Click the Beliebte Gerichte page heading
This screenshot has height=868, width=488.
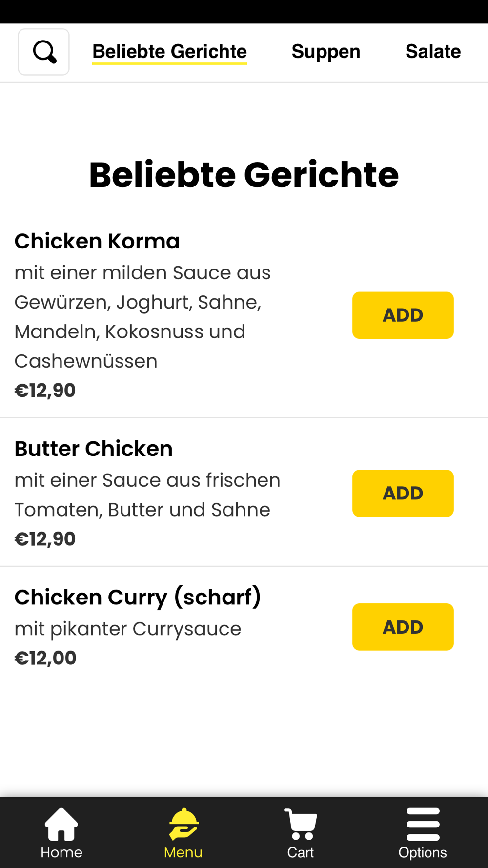click(244, 175)
